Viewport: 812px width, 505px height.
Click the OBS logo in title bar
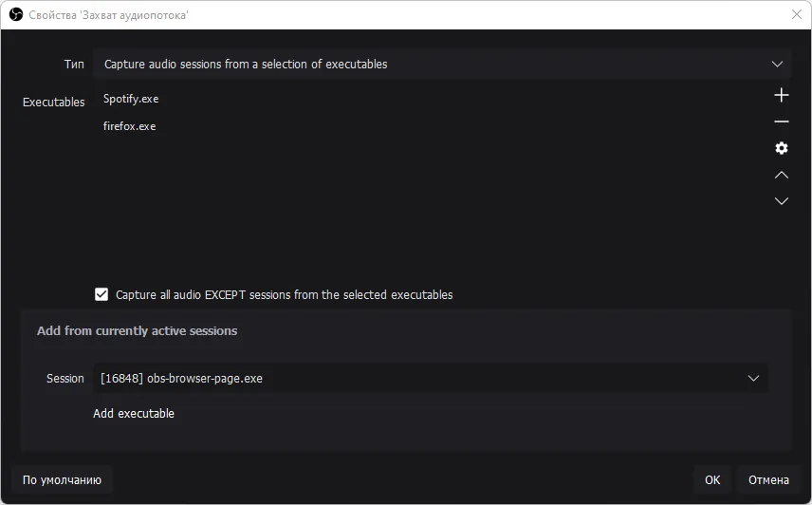pyautogui.click(x=16, y=14)
